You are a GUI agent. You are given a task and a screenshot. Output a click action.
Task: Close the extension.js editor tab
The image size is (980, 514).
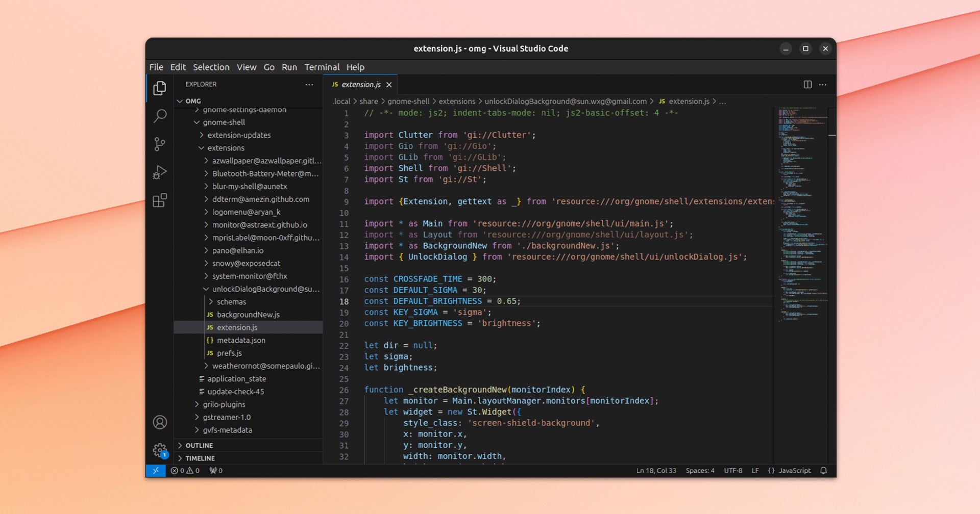coord(389,85)
